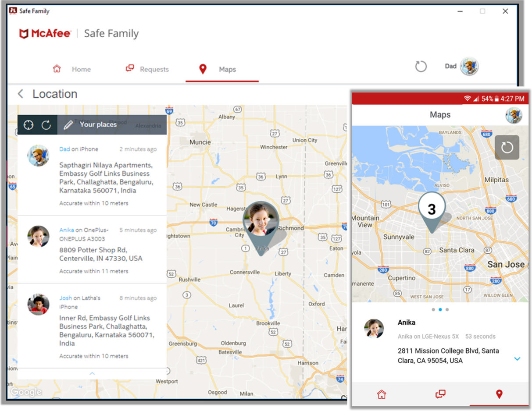Click Dad's avatar in the location list
The image size is (532, 411).
[x=38, y=156]
